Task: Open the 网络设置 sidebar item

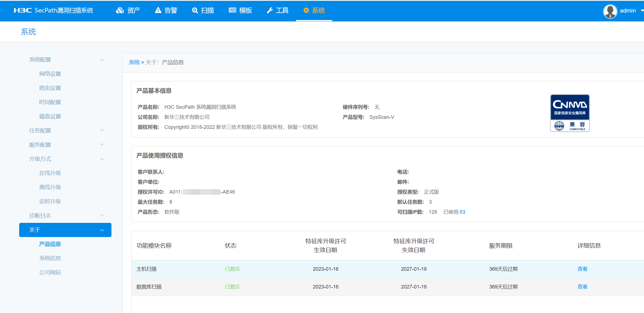Action: click(x=50, y=74)
